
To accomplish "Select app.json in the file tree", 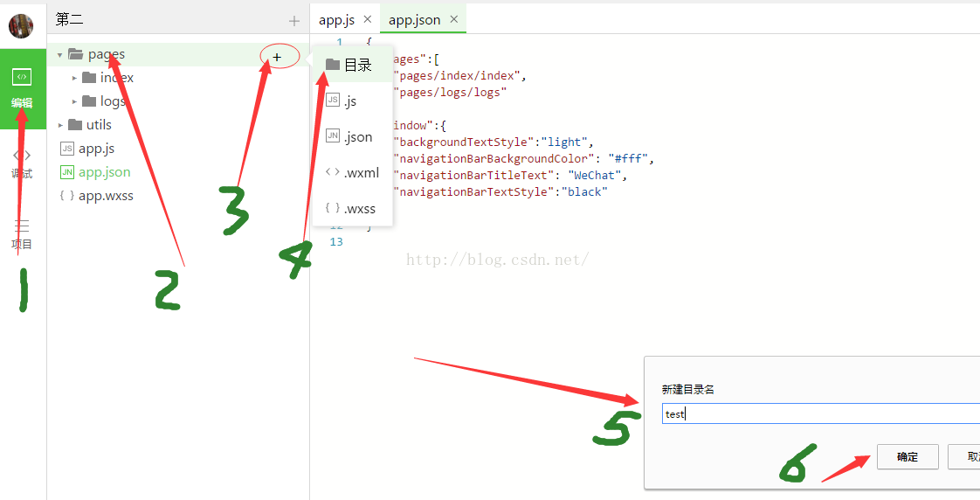I will [104, 172].
